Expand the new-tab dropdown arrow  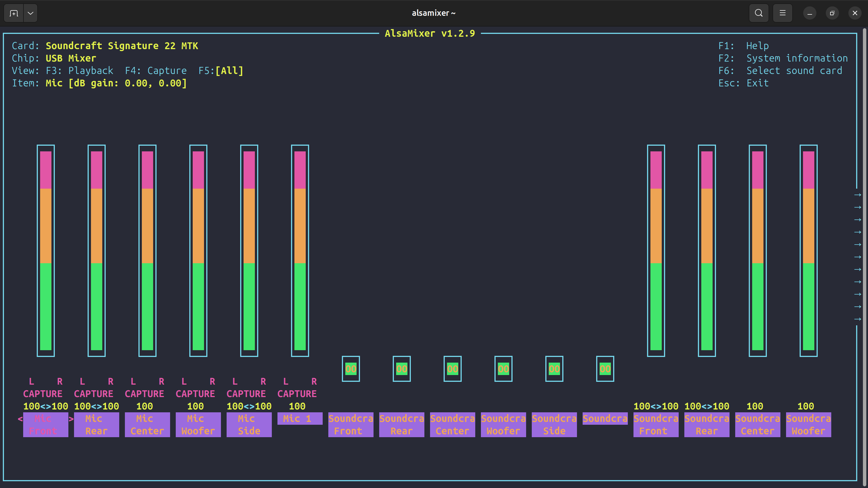click(30, 13)
